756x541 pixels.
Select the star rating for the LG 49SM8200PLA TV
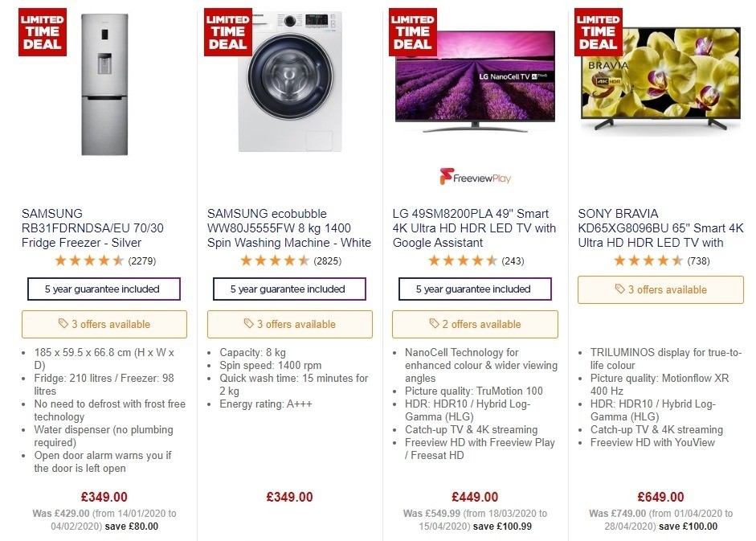point(463,260)
